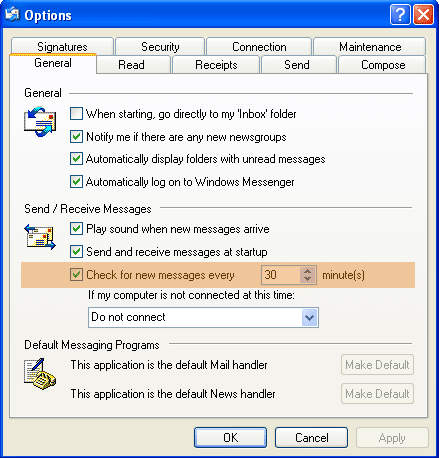Click 'This application is the default Mail handler'
This screenshot has width=439, height=458.
[169, 365]
